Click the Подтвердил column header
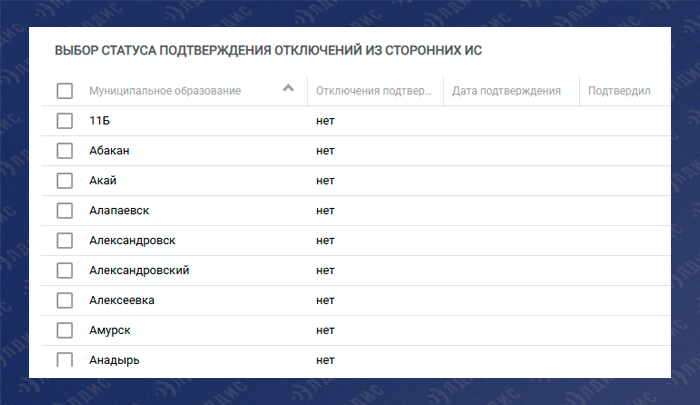 click(619, 91)
